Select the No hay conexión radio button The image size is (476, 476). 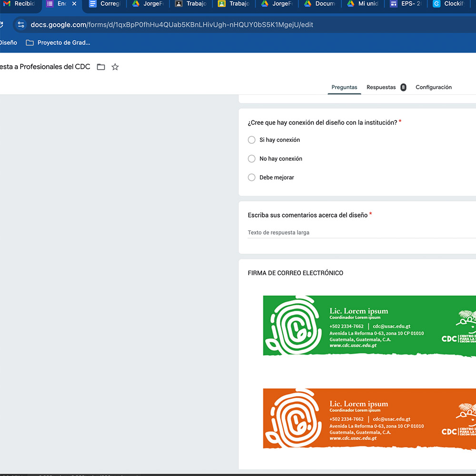pos(252,159)
